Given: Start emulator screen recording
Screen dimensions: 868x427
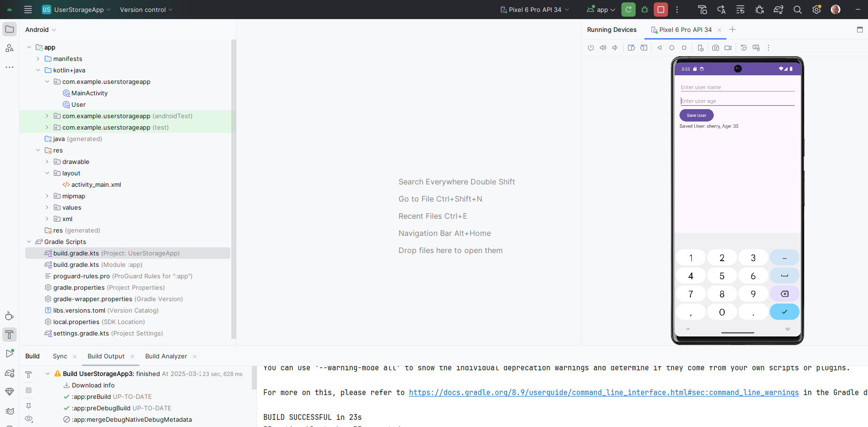Looking at the screenshot, I should [728, 48].
